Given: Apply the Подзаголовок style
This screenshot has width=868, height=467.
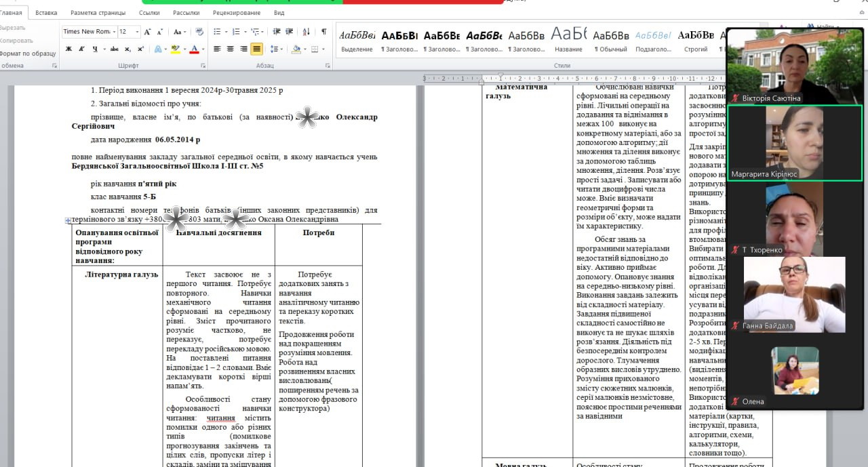Looking at the screenshot, I should pyautogui.click(x=653, y=40).
